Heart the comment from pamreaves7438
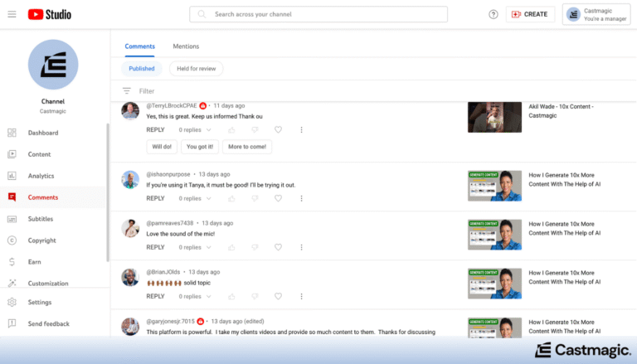 click(x=278, y=247)
